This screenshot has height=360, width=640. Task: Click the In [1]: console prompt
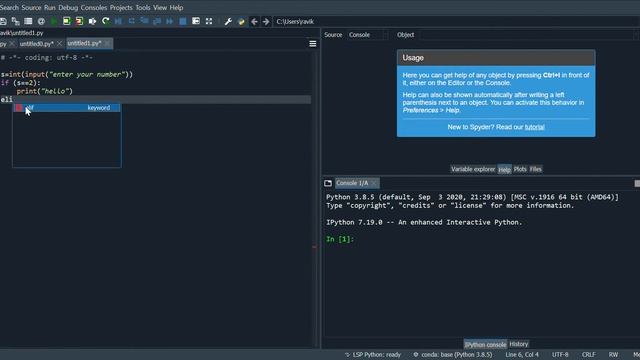pos(340,239)
